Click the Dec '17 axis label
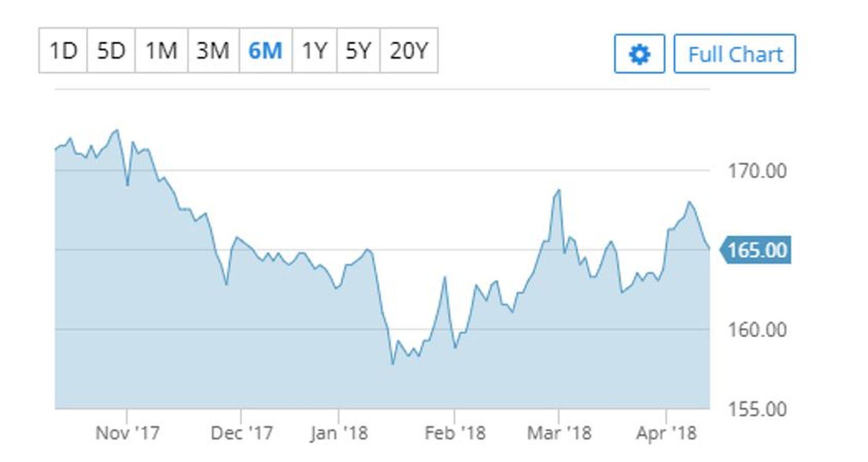This screenshot has width=868, height=462. (x=242, y=433)
